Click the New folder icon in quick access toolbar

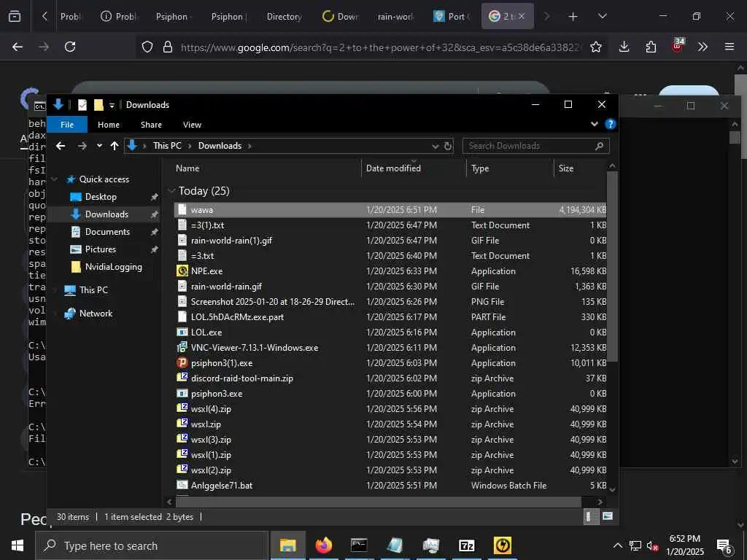(x=98, y=105)
